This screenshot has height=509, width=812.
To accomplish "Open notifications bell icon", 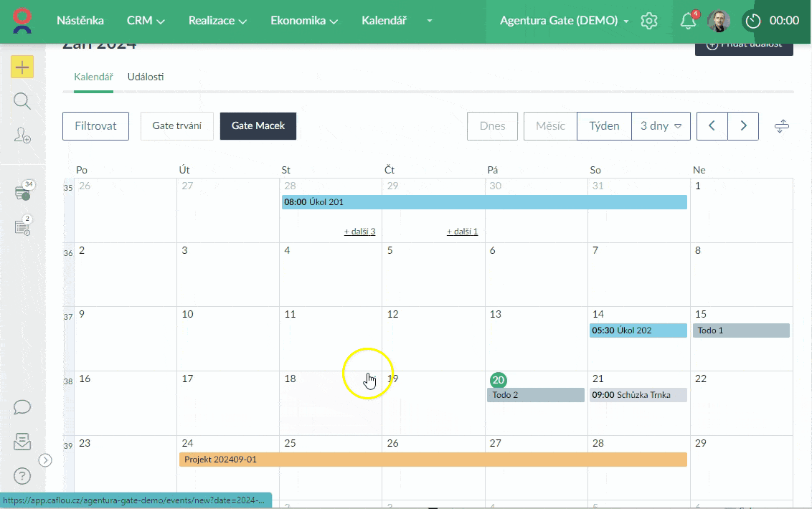I will [688, 21].
